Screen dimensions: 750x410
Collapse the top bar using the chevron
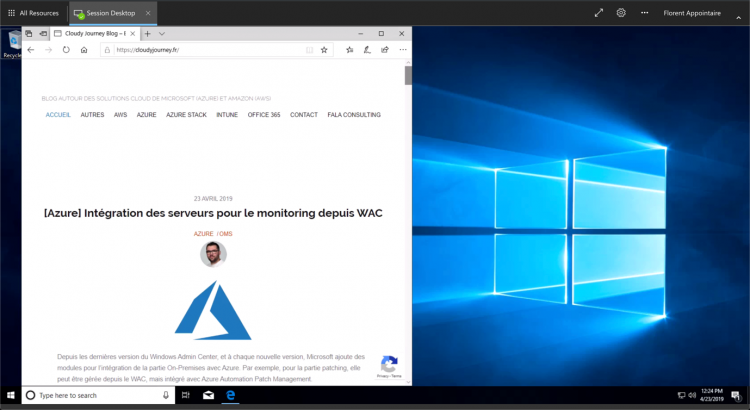point(739,18)
